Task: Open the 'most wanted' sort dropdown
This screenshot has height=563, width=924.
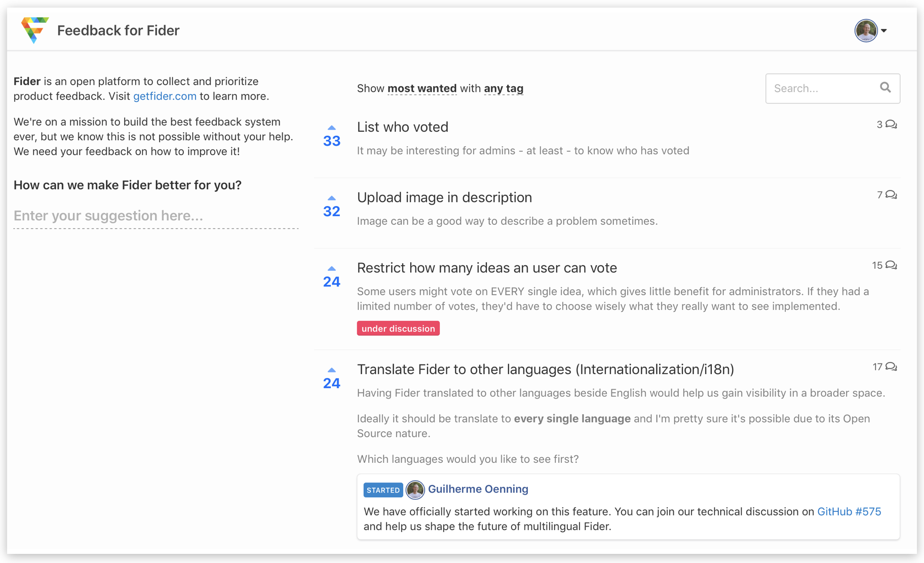Action: point(422,89)
